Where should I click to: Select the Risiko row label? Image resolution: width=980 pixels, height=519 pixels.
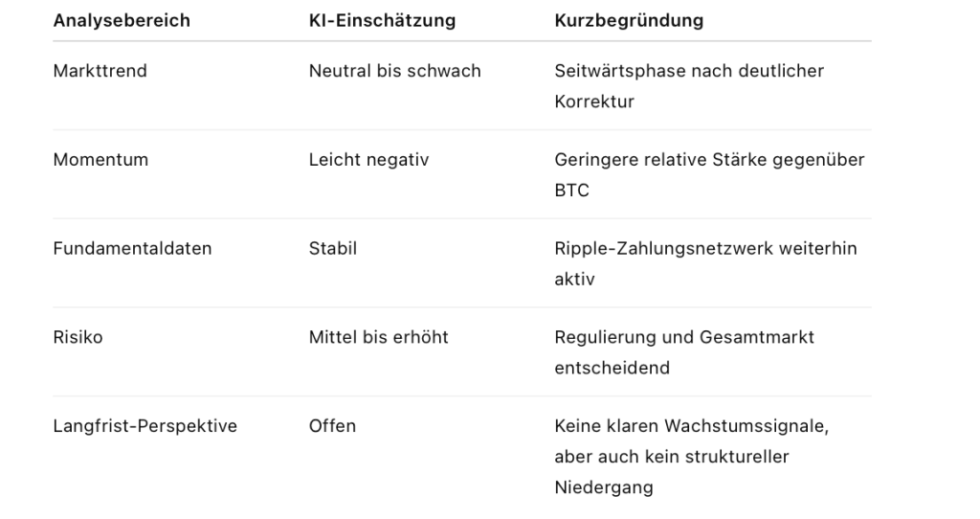78,337
